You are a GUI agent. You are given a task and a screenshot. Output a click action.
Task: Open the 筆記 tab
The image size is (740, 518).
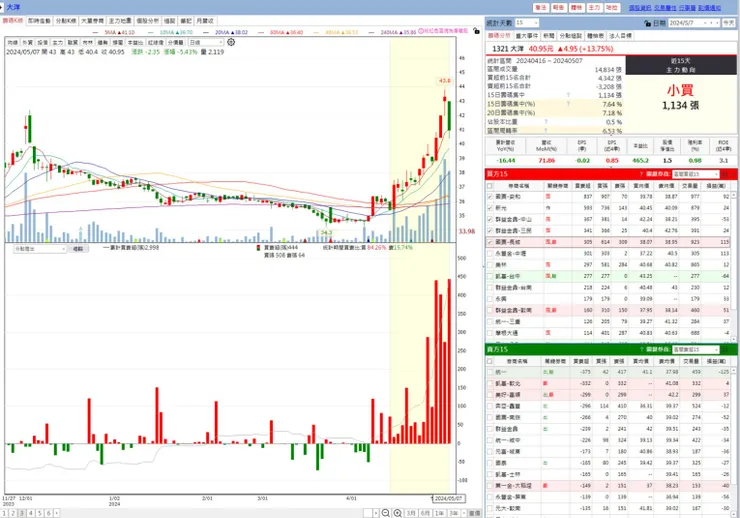click(186, 21)
